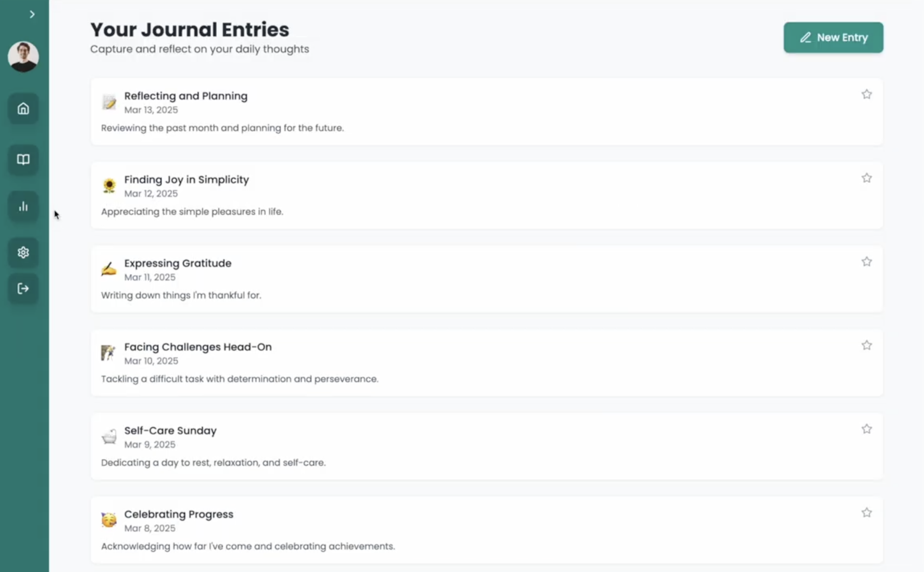Favorite the Finding Joy in Simplicity entry
The height and width of the screenshot is (572, 924).
[866, 178]
